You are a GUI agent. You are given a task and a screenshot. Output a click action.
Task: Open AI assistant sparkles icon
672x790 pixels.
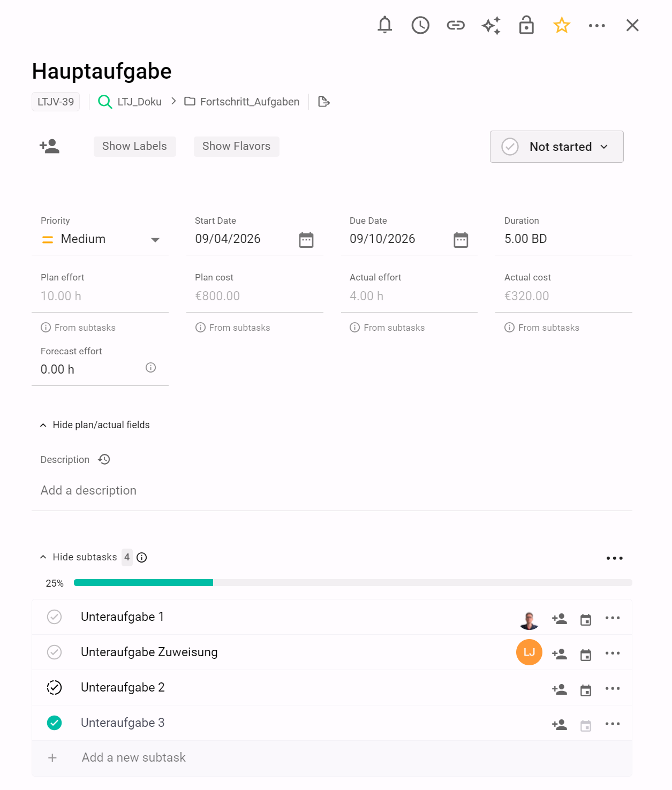pos(491,25)
